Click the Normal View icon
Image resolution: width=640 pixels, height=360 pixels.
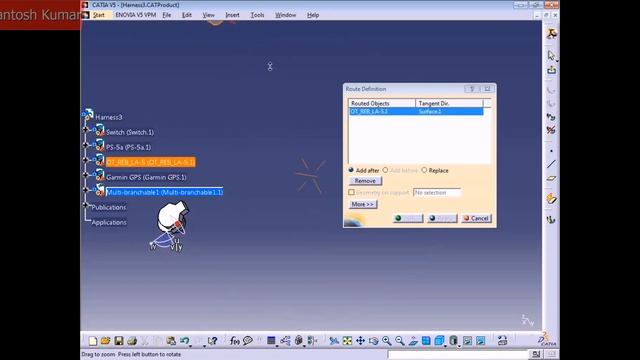(x=413, y=341)
